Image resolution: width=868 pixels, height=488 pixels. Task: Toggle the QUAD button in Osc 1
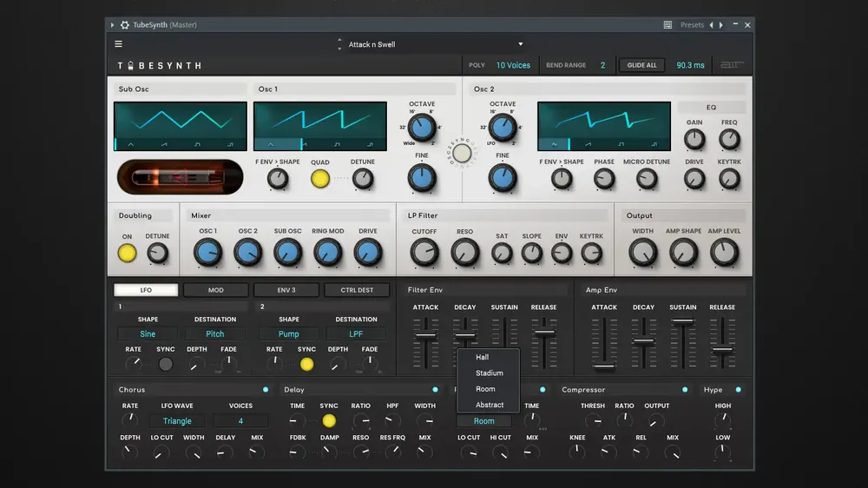tap(320, 178)
